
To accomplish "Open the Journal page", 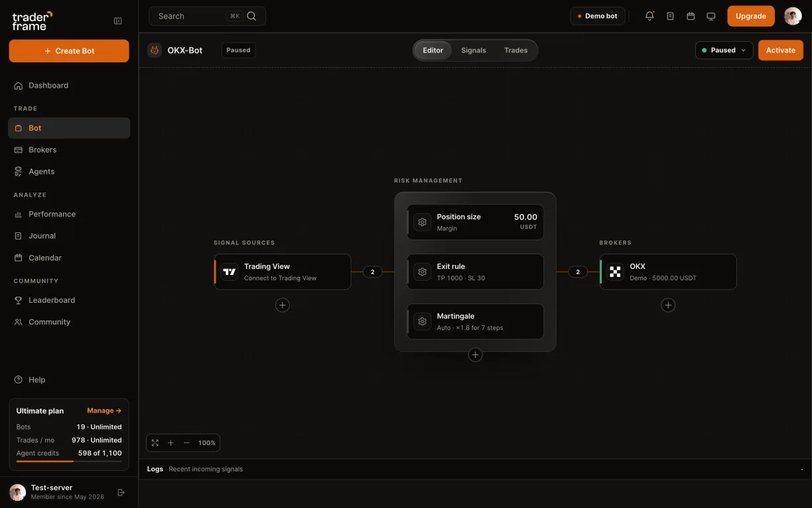I will pyautogui.click(x=69, y=236).
